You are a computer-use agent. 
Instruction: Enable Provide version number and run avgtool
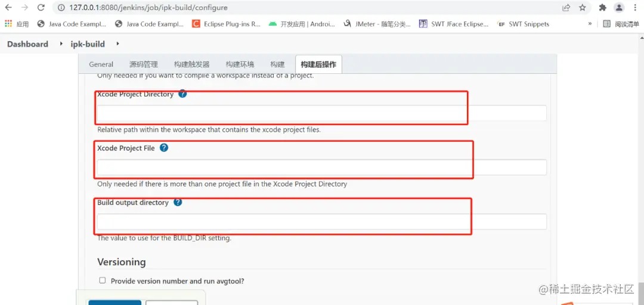(x=103, y=281)
